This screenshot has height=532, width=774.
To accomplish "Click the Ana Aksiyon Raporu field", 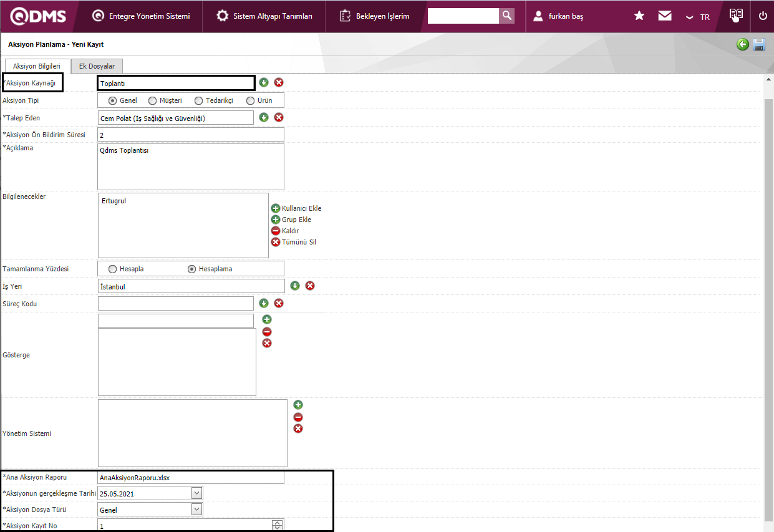I will (191, 477).
